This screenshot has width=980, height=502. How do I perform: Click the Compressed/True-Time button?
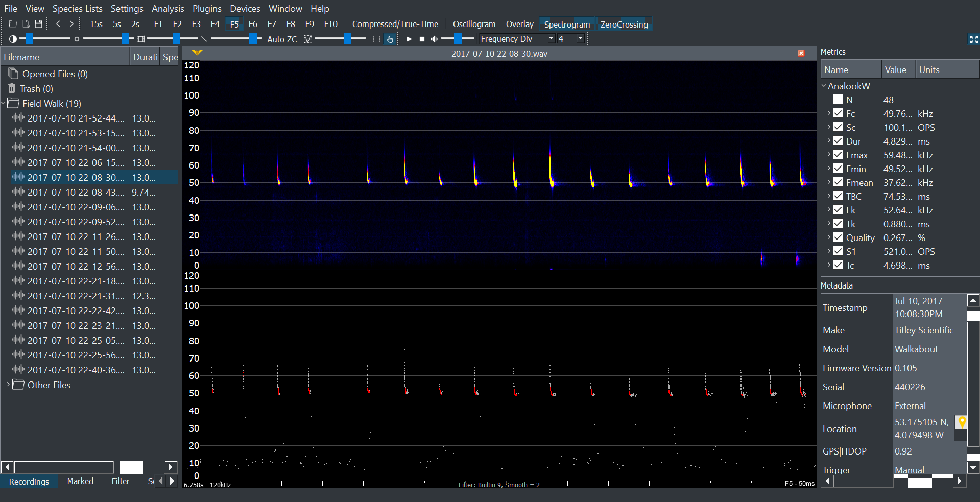point(395,24)
